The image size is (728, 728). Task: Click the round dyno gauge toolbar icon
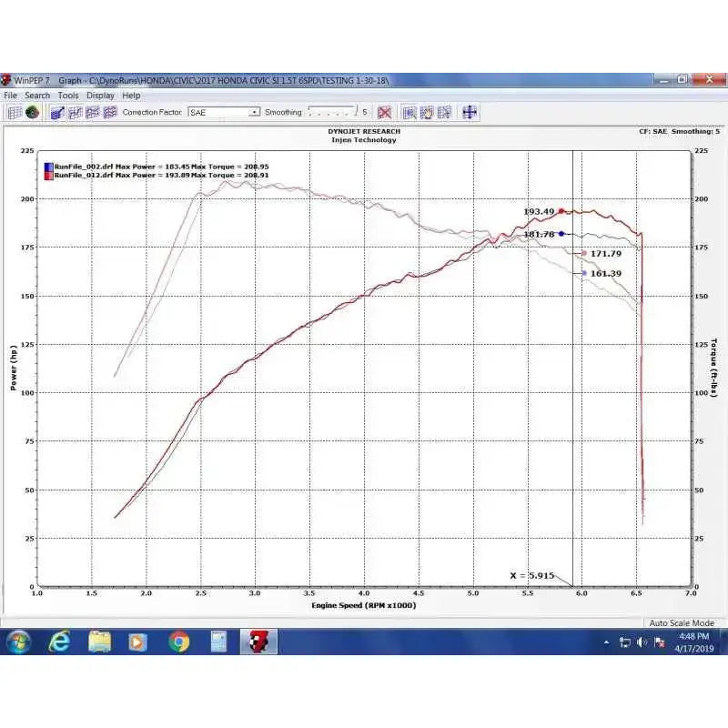32,112
